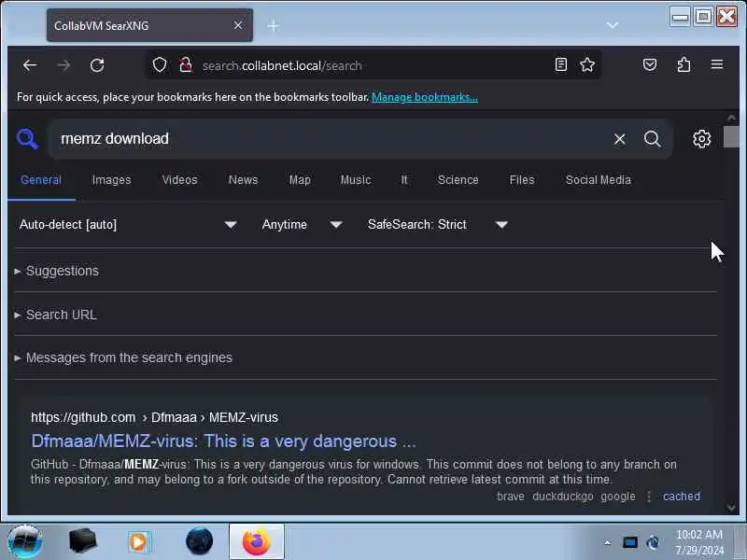Viewport: 747px width, 560px height.
Task: Click the network tray icon
Action: coord(653,542)
